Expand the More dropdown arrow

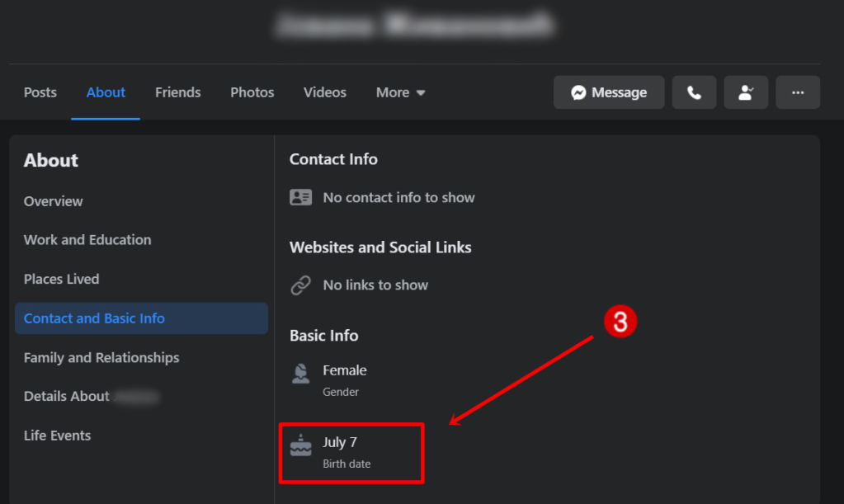421,93
